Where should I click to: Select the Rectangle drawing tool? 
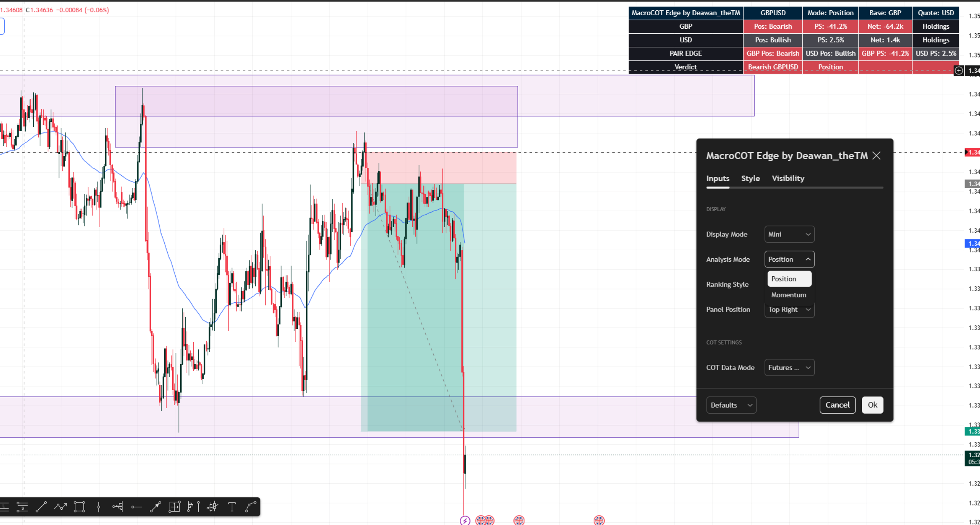(x=79, y=507)
